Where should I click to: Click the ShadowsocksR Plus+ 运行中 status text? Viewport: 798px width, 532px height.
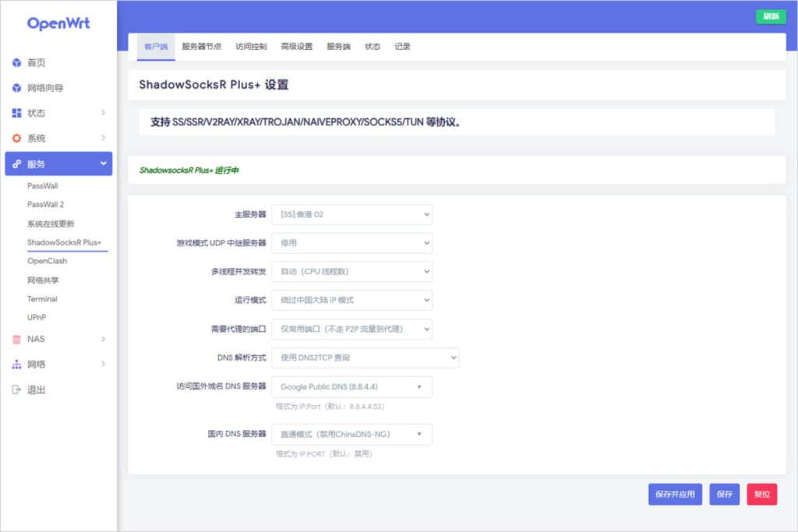[x=189, y=171]
